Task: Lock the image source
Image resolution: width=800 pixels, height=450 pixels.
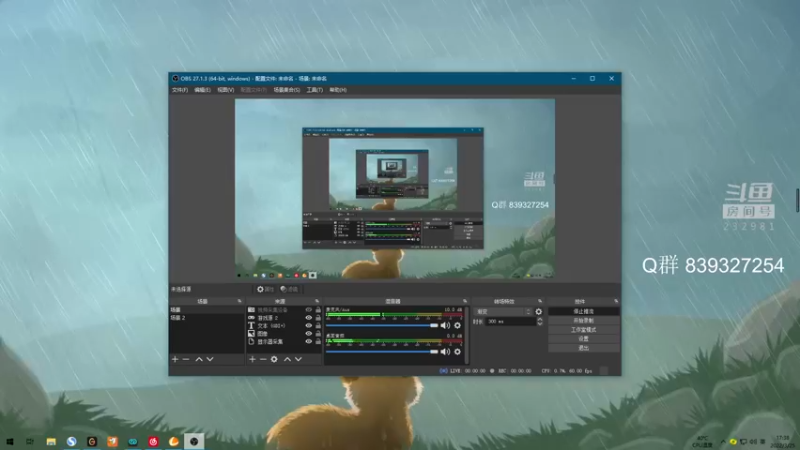Action: point(318,334)
